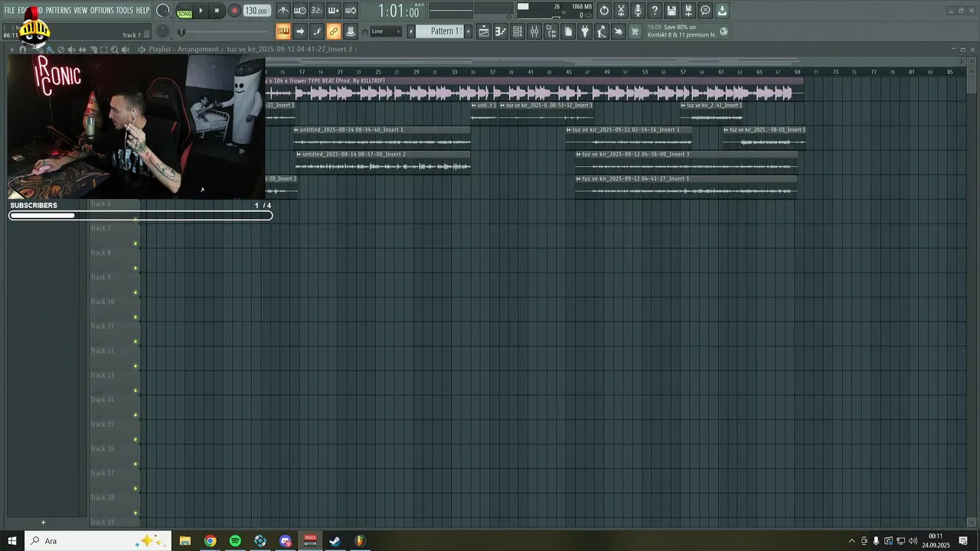The image size is (980, 551).
Task: Open the Line snap dropdown
Action: coord(386,31)
